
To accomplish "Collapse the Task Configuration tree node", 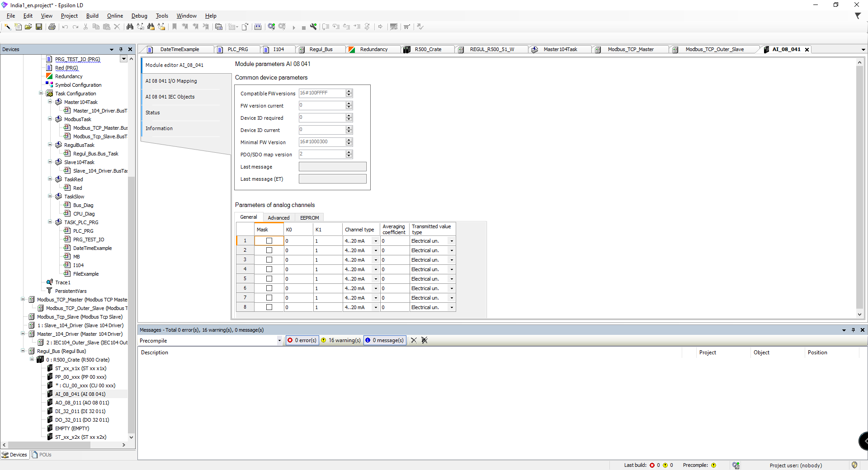I will (41, 93).
